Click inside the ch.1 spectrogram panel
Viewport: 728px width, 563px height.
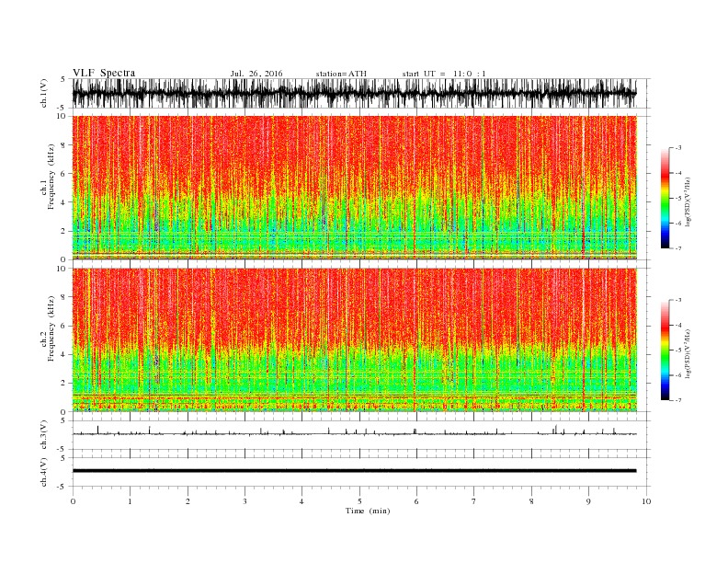pyautogui.click(x=355, y=188)
